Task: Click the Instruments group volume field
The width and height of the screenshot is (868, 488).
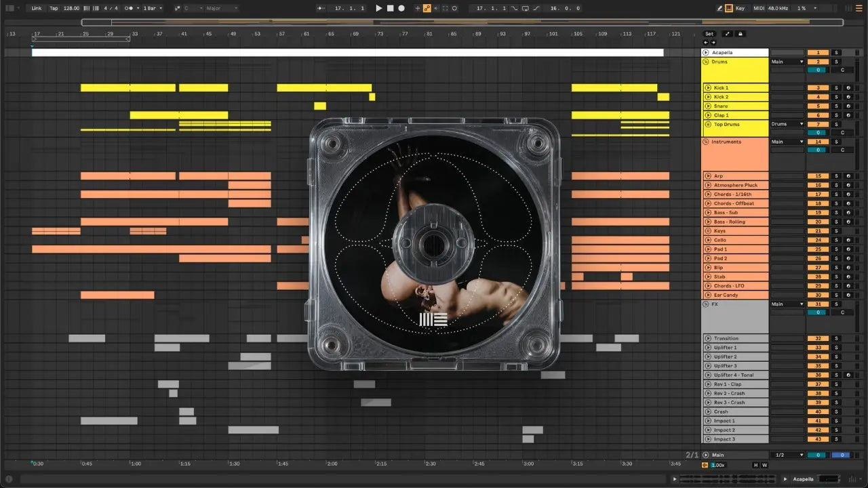Action: [x=818, y=150]
